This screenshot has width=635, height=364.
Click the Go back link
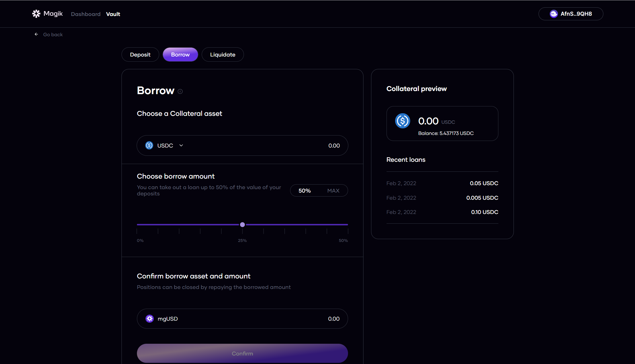point(53,35)
